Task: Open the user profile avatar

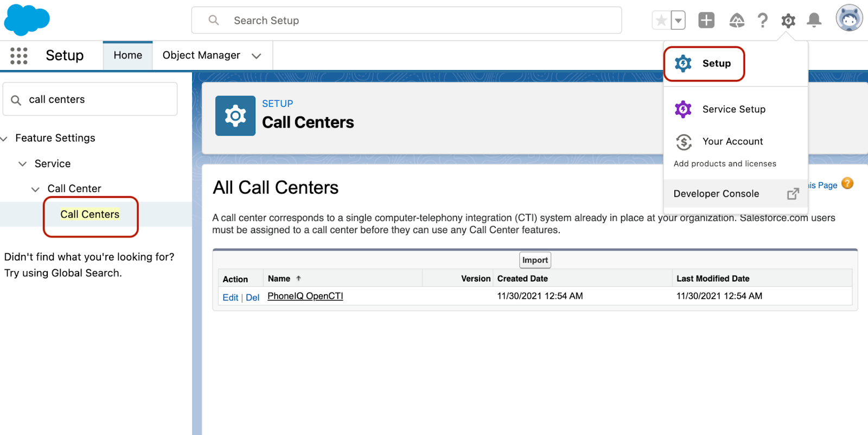Action: pyautogui.click(x=849, y=18)
